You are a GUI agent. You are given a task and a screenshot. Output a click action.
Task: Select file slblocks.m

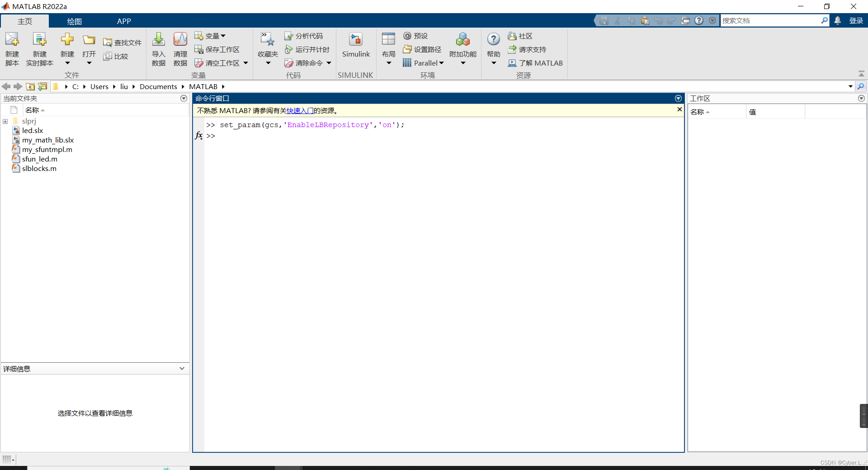[39, 168]
